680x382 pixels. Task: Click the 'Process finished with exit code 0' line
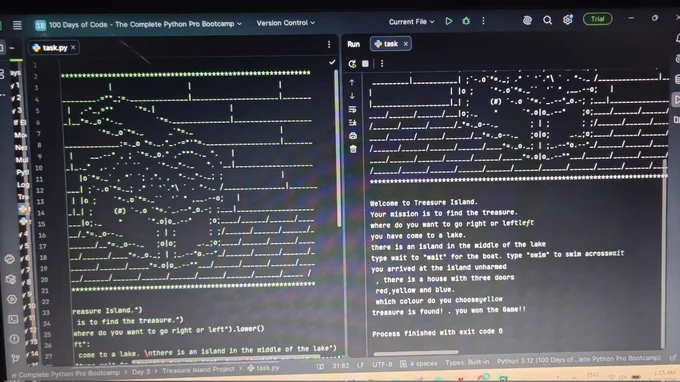tap(437, 333)
